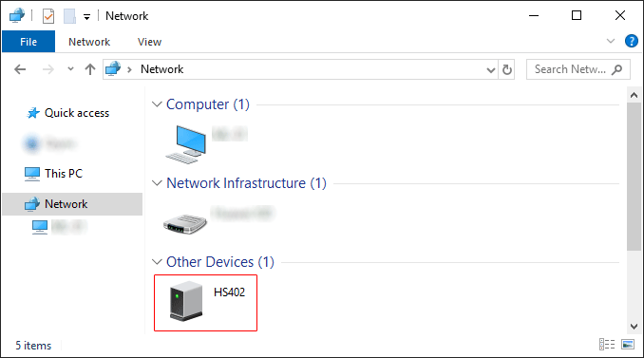644x358 pixels.
Task: Open the address bar history dropdown
Action: [x=491, y=69]
